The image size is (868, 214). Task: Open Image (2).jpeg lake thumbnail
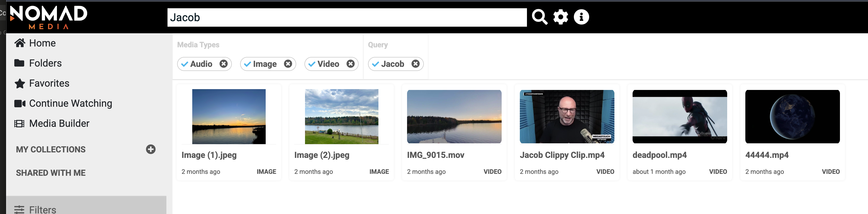342,117
